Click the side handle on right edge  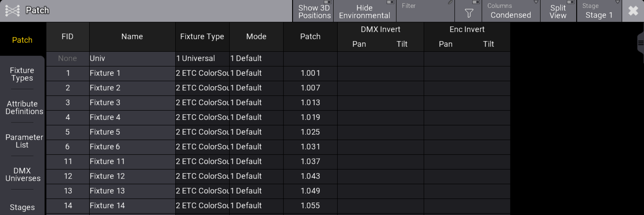pos(640,43)
